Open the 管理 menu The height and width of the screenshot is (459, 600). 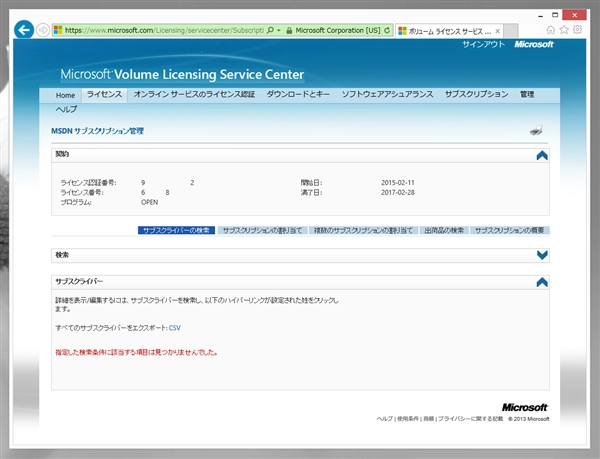tap(527, 94)
